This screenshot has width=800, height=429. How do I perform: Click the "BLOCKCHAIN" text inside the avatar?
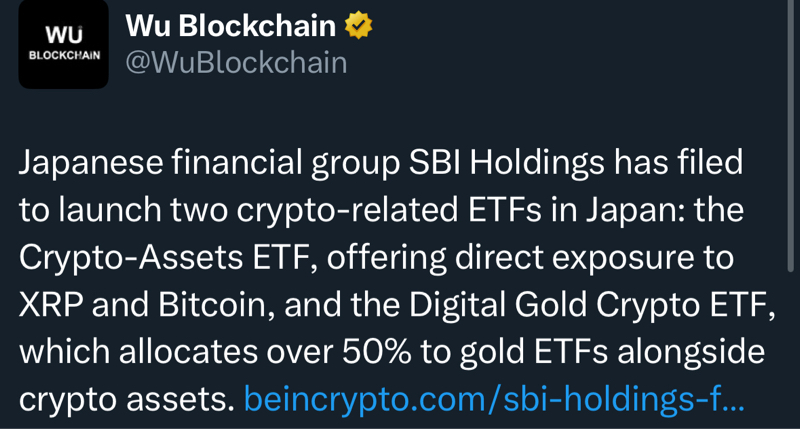[64, 56]
